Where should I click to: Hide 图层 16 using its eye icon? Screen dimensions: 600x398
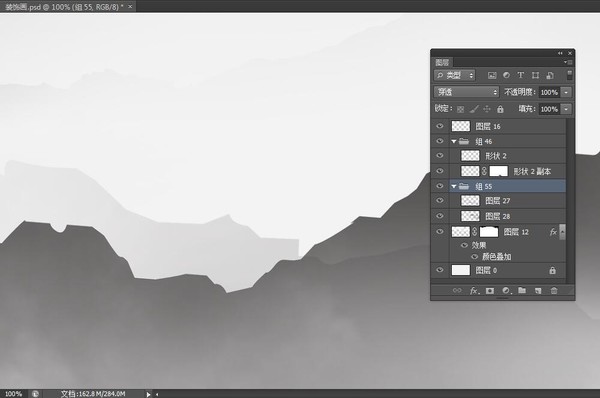440,126
